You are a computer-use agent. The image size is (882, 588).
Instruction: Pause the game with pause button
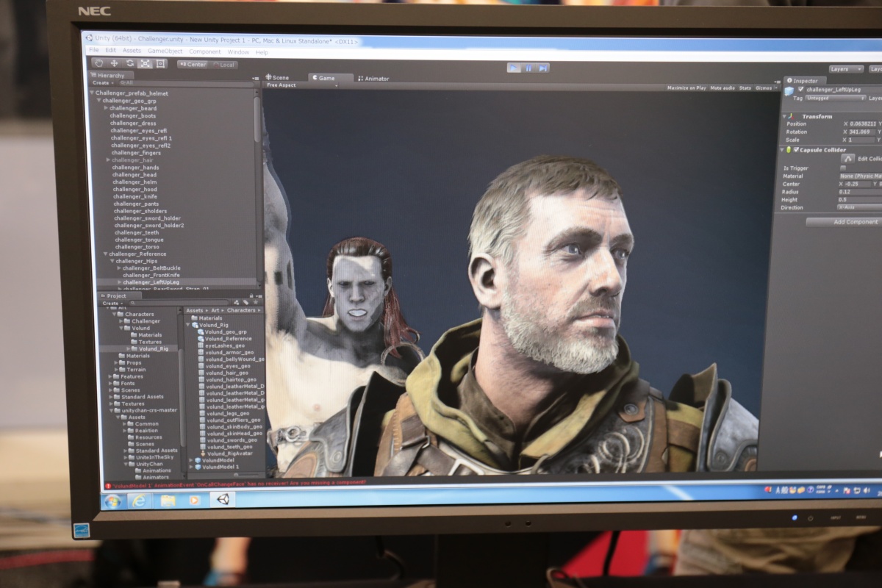pos(528,68)
